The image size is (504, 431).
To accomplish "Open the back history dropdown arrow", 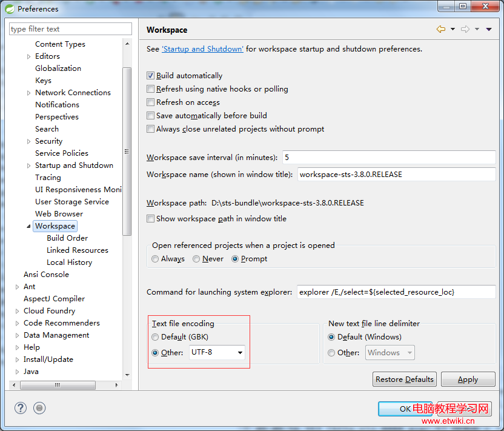I will (453, 29).
